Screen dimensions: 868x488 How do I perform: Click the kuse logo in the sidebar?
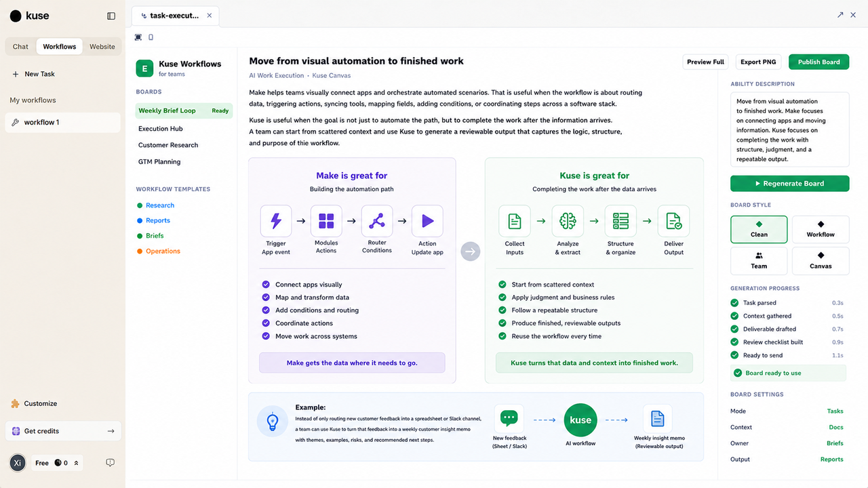pyautogui.click(x=29, y=16)
